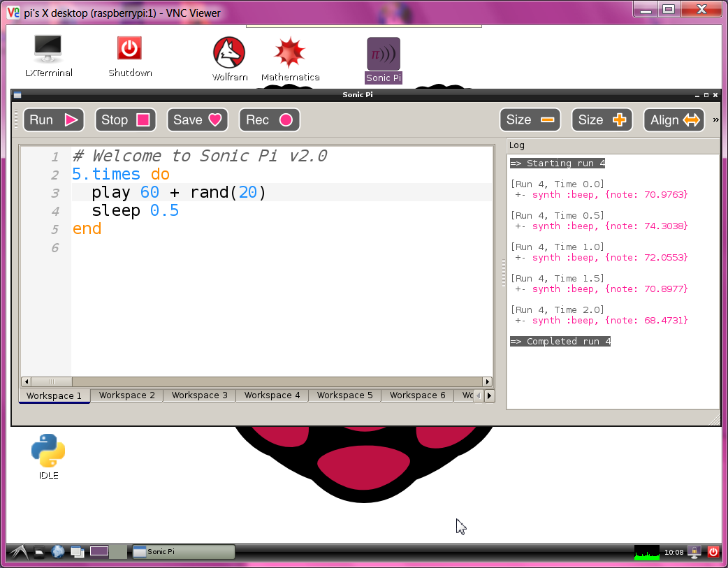Viewport: 728px width, 568px height.
Task: Open the LXDE start menu in taskbar
Action: 17,552
